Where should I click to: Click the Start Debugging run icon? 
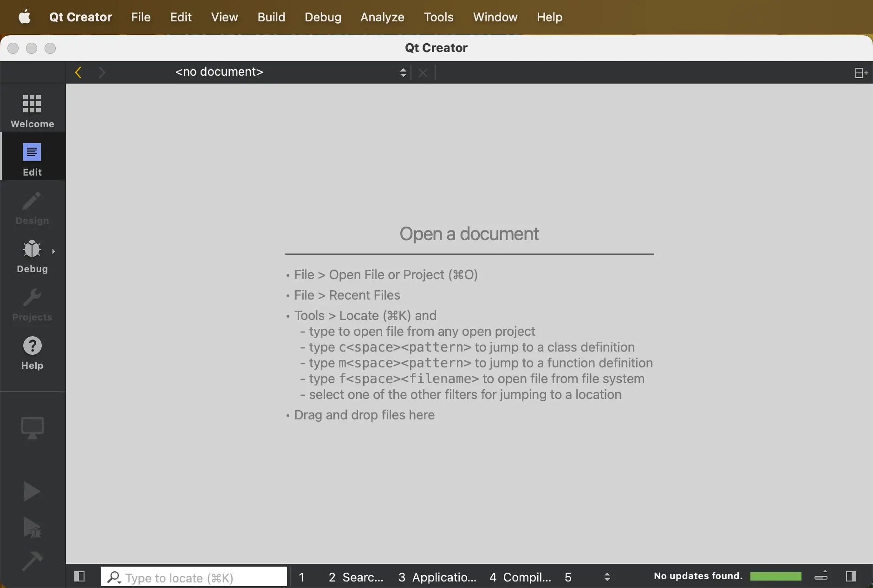tap(32, 527)
